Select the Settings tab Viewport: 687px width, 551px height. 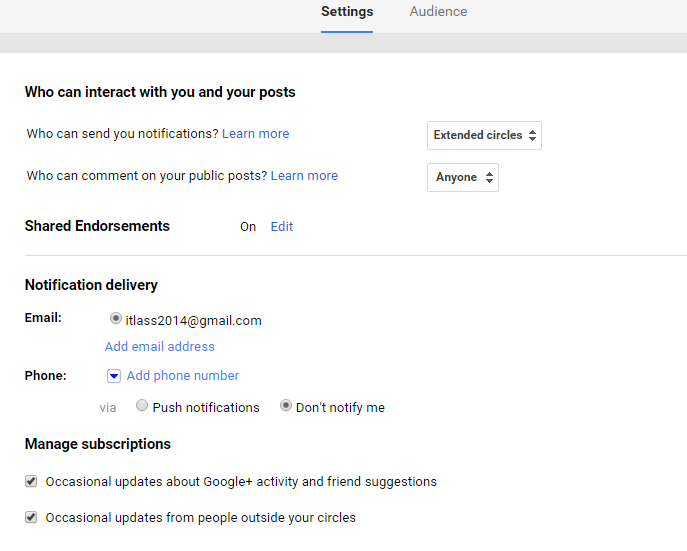(x=347, y=12)
